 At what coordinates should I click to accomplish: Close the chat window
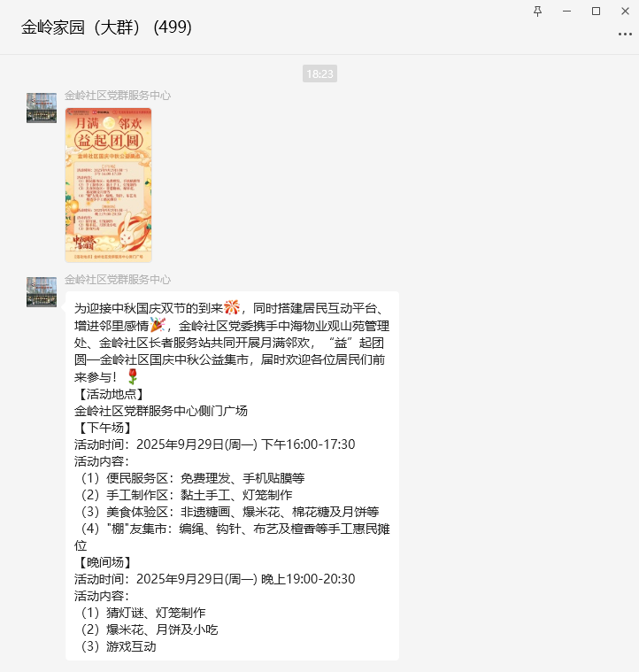(625, 12)
